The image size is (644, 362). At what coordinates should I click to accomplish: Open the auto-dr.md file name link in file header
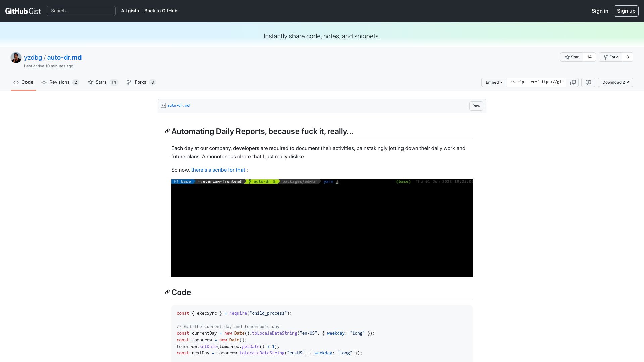[178, 106]
